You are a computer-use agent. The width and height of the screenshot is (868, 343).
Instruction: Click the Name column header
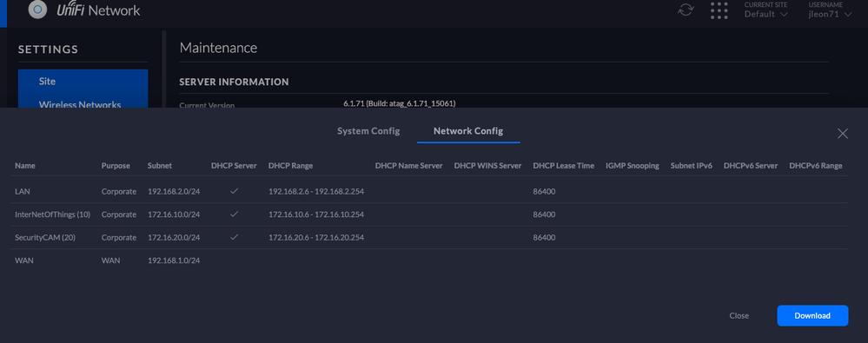click(25, 166)
